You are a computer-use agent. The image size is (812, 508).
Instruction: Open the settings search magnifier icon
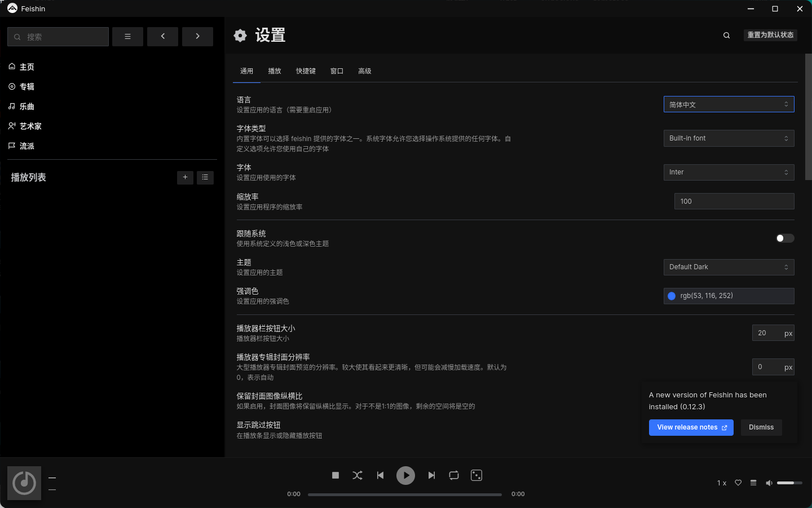(x=727, y=36)
